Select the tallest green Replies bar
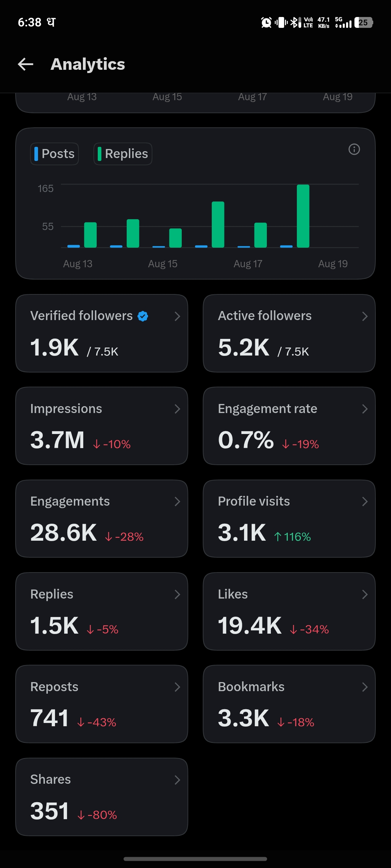Image resolution: width=391 pixels, height=868 pixels. (303, 216)
